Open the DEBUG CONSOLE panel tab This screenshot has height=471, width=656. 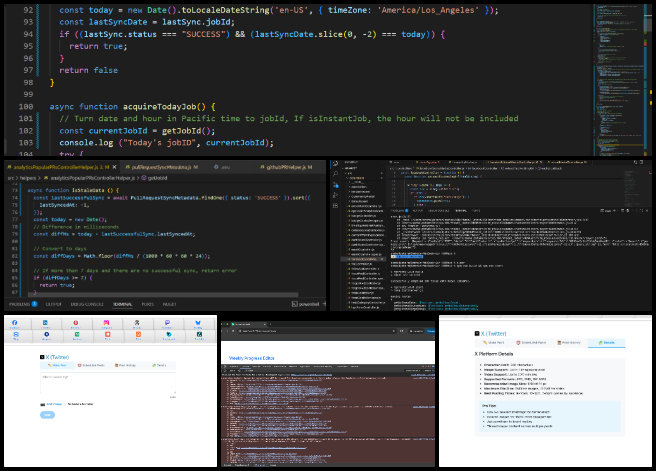point(87,304)
